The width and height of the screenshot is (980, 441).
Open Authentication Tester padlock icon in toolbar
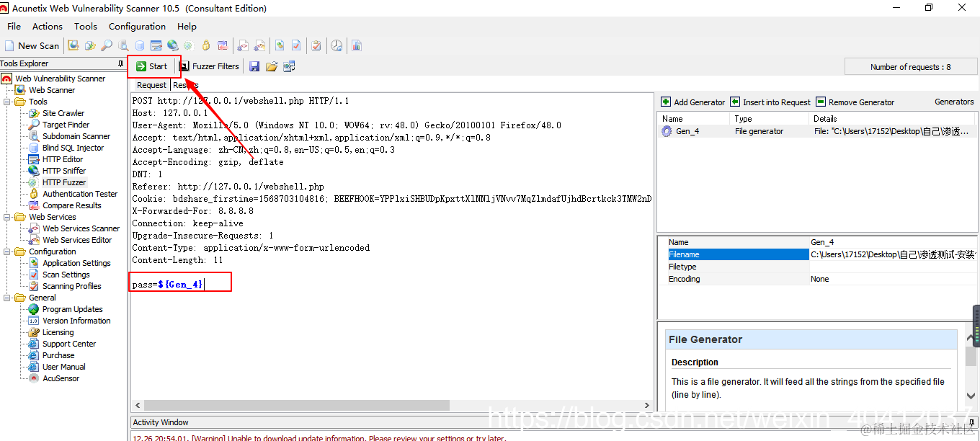coord(206,45)
